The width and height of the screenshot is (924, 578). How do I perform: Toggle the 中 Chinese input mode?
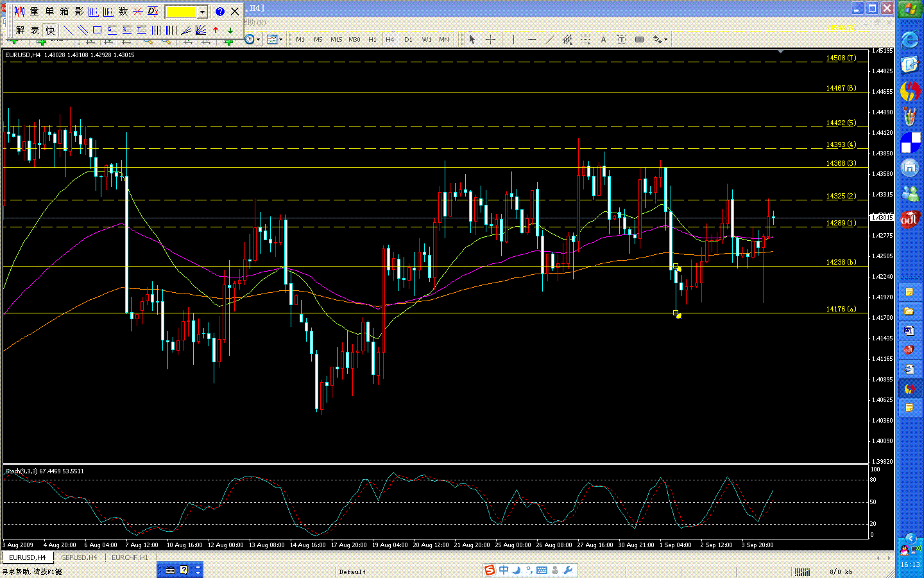point(504,570)
